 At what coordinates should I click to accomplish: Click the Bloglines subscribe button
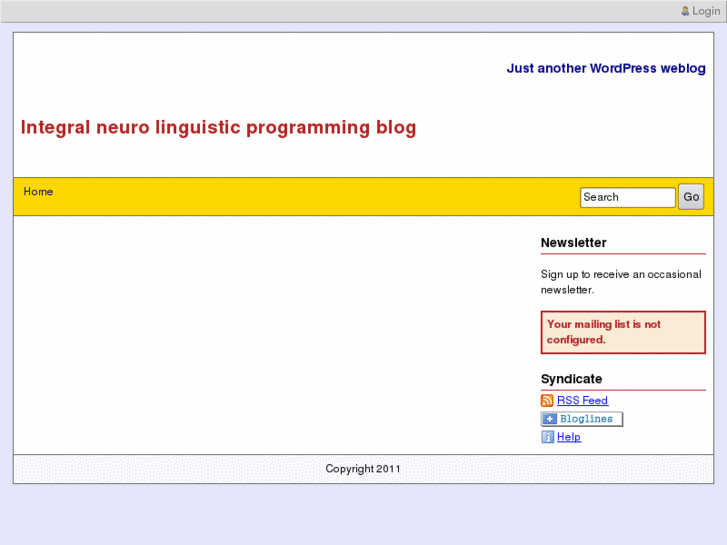click(x=582, y=419)
